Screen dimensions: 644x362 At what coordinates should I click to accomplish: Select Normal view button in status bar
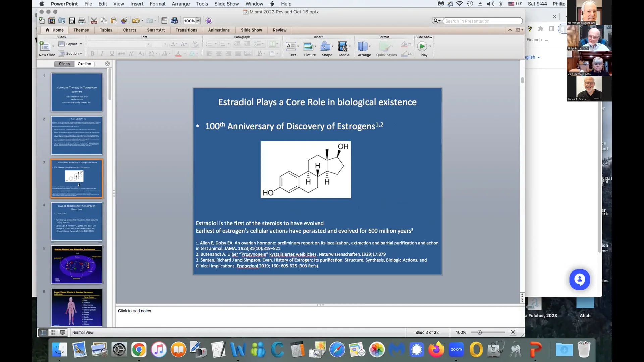tap(43, 333)
